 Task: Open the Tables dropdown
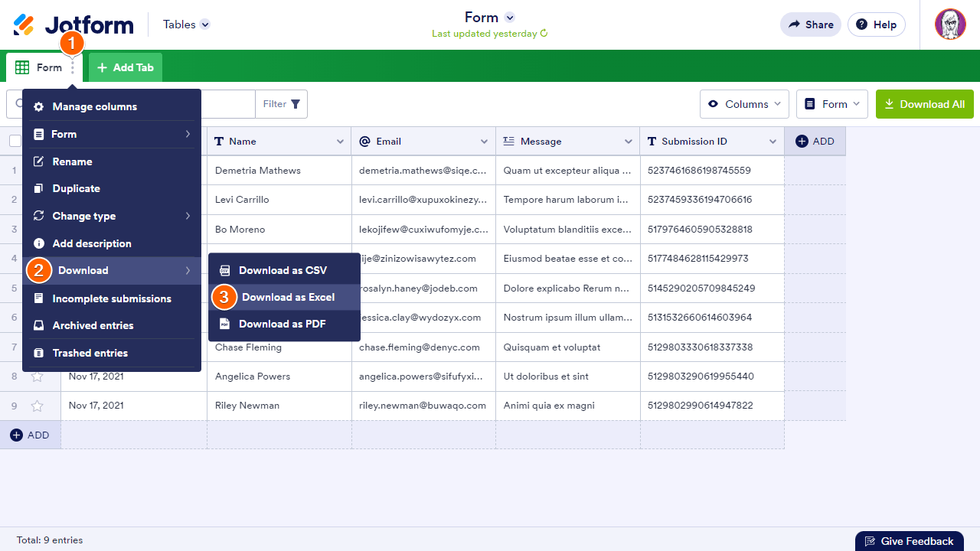(187, 24)
